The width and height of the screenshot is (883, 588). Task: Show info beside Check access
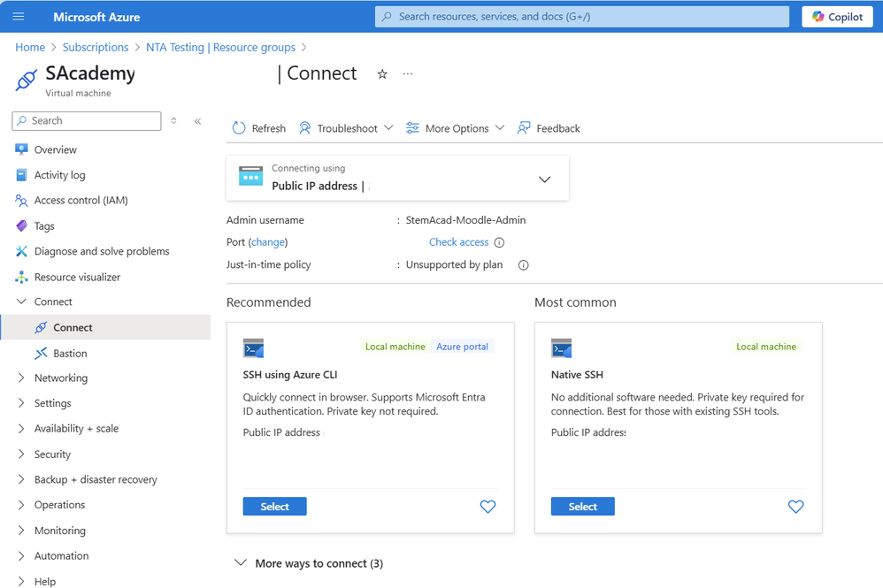point(500,242)
